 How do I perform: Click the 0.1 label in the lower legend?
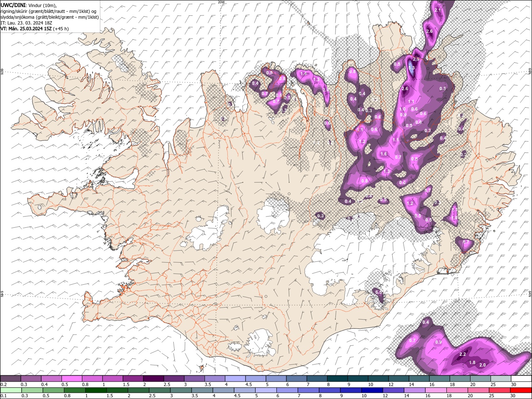coord(3,396)
